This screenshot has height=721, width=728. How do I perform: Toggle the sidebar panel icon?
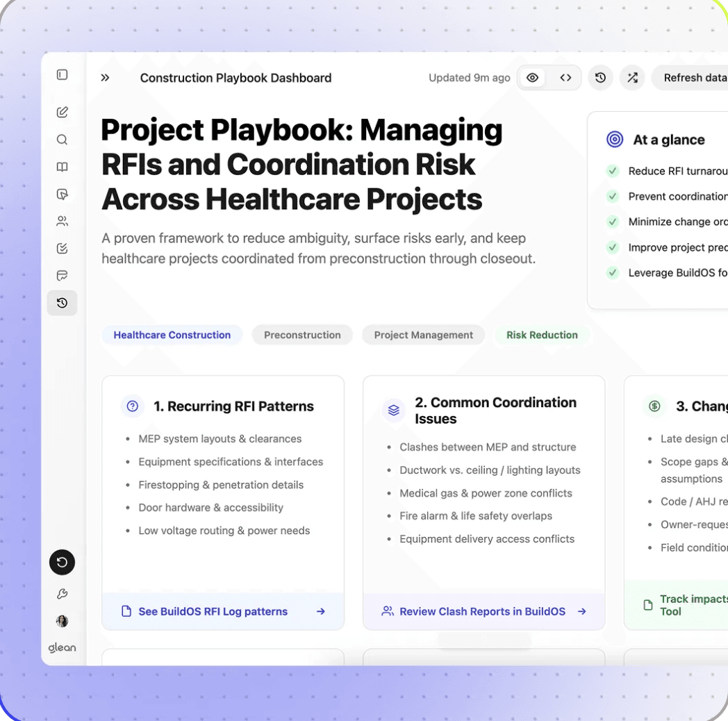coord(63,75)
